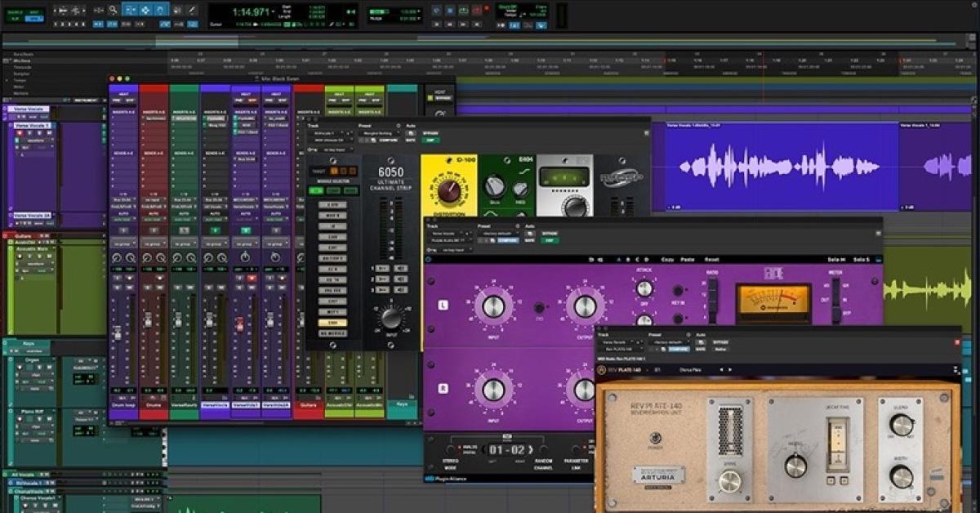Viewport: 980px width, 513px height.
Task: Open the factory default preset menu on the compressor
Action: click(x=501, y=233)
